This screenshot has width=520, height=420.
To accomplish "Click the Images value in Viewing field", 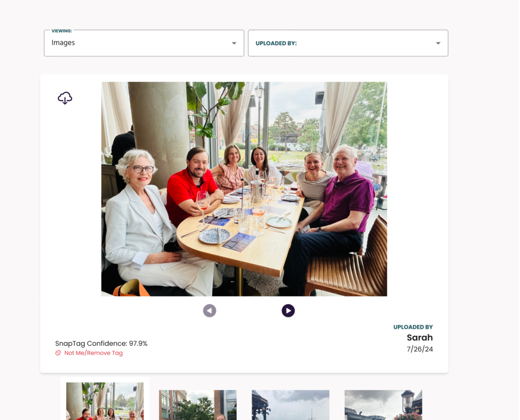I will (63, 43).
